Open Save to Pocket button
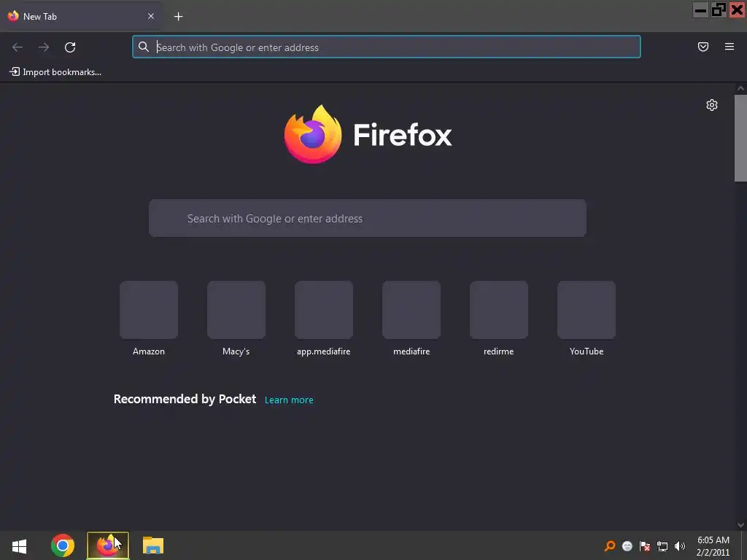The image size is (747, 560). pos(703,47)
